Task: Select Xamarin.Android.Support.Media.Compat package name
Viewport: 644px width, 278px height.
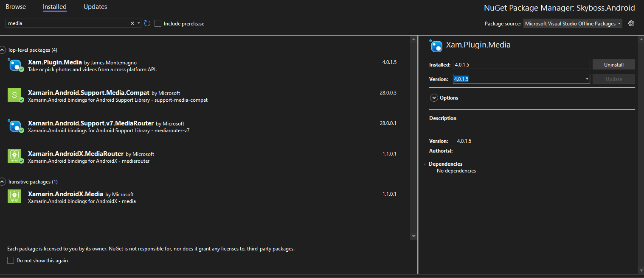Action: (89, 92)
